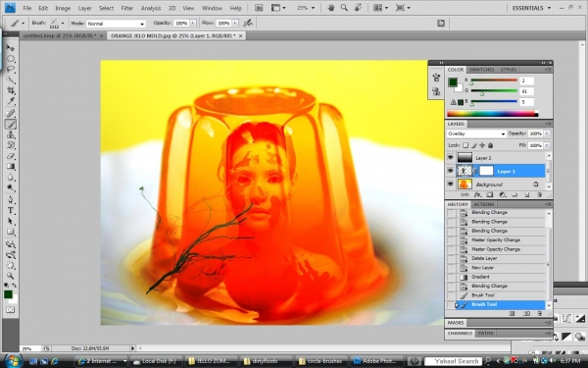Viewport: 588px width, 368px height.
Task: Switch to the SWATCHES tab
Action: coord(481,70)
